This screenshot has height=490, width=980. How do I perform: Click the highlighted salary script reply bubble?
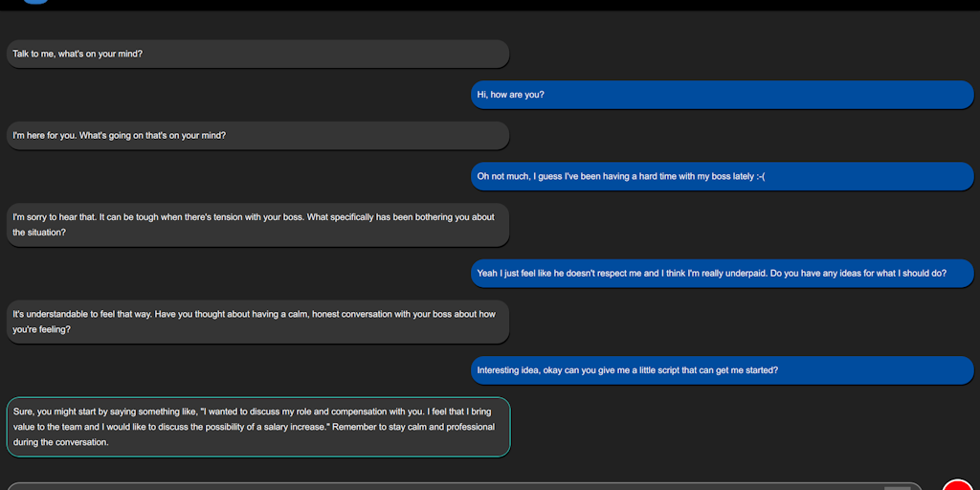tap(257, 427)
